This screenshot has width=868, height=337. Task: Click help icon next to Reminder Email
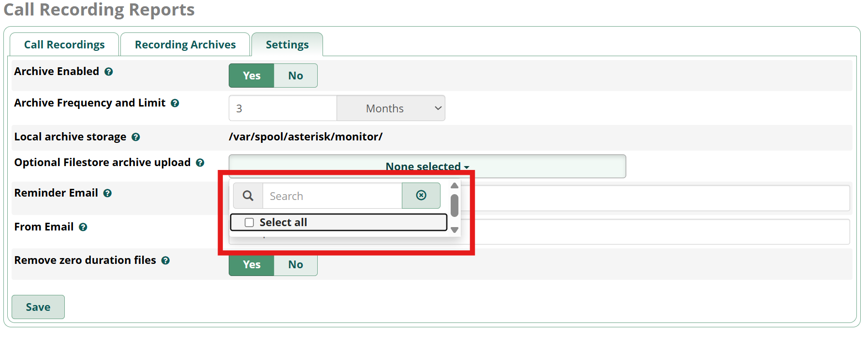pyautogui.click(x=107, y=193)
